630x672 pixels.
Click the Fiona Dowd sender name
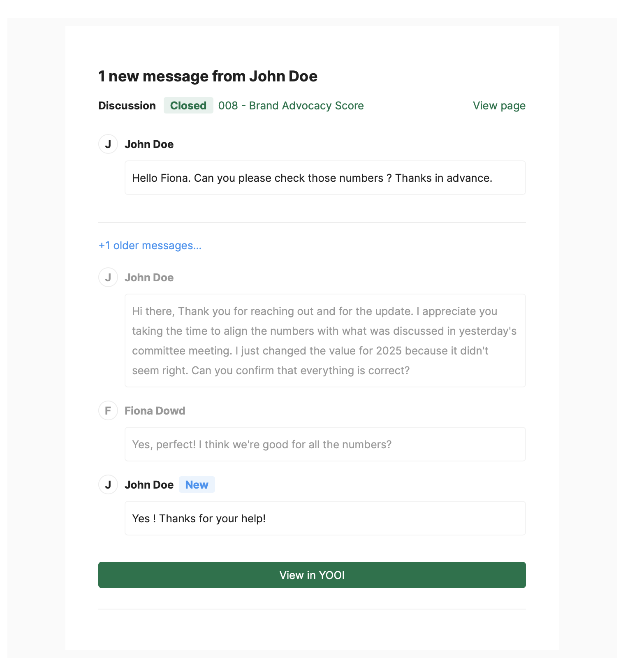(155, 411)
